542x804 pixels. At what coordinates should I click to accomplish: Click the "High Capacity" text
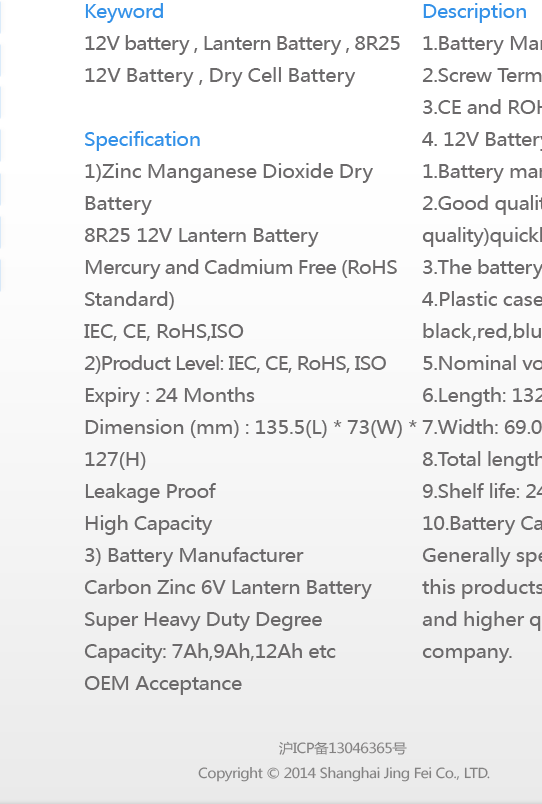click(148, 524)
